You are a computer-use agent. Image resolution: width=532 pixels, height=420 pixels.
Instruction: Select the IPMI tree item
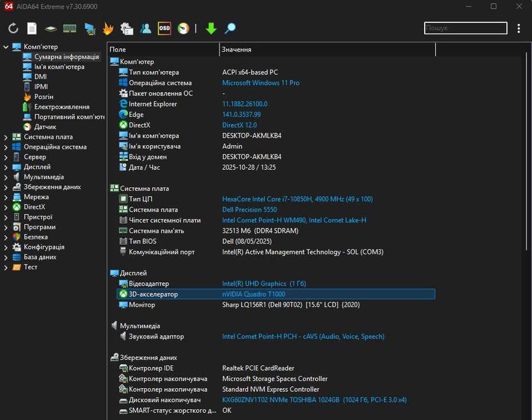point(41,86)
